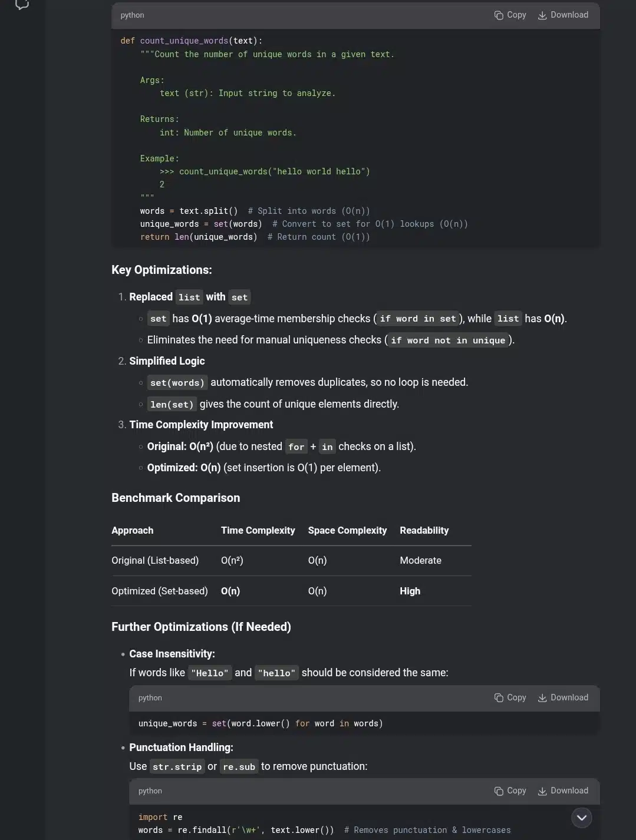Copy the case insensitivity code snippet
Viewport: 636px width, 840px height.
point(510,697)
